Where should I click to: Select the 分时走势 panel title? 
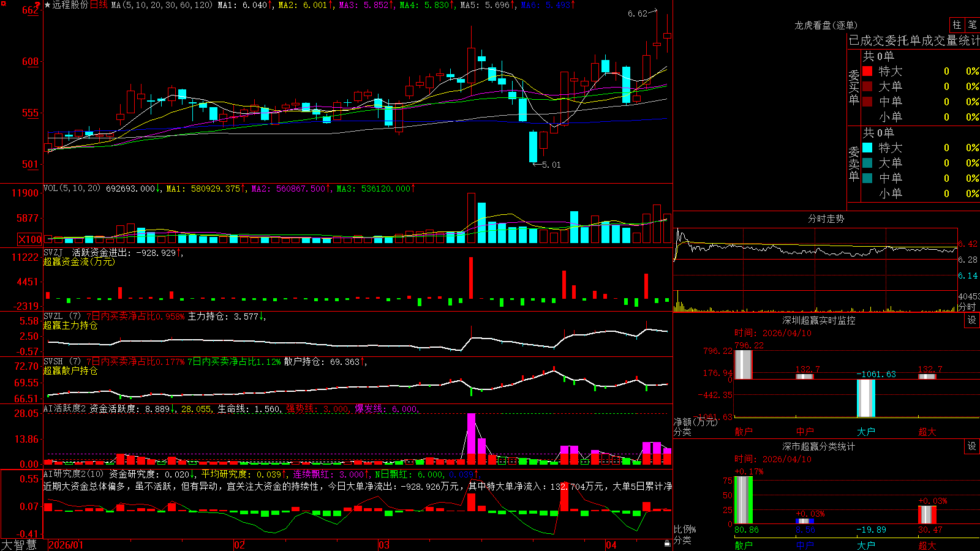pos(826,219)
